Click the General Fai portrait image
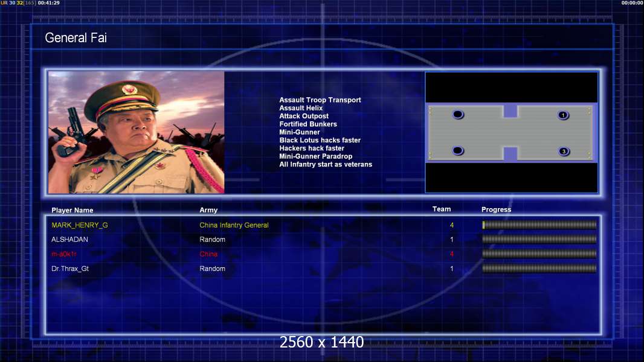Image resolution: width=644 pixels, height=362 pixels. point(136,132)
